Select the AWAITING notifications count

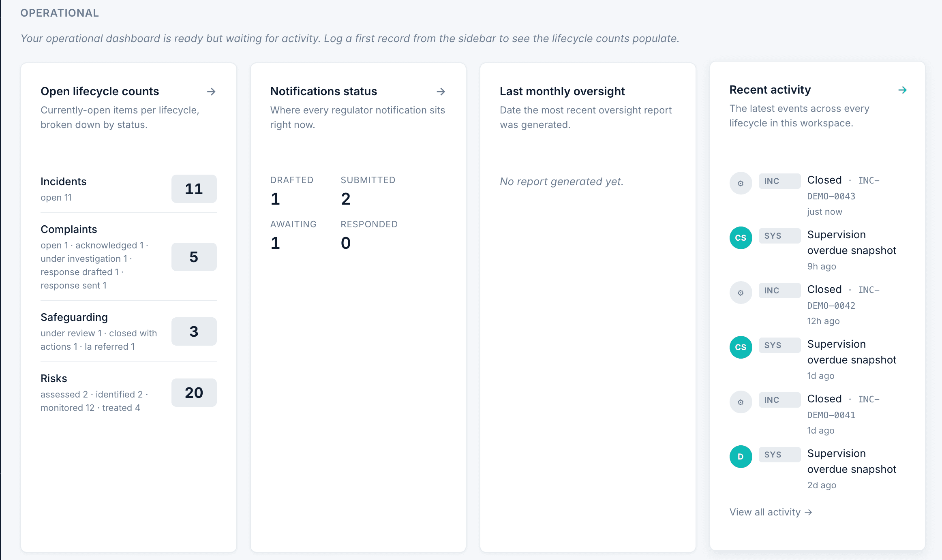(x=275, y=243)
